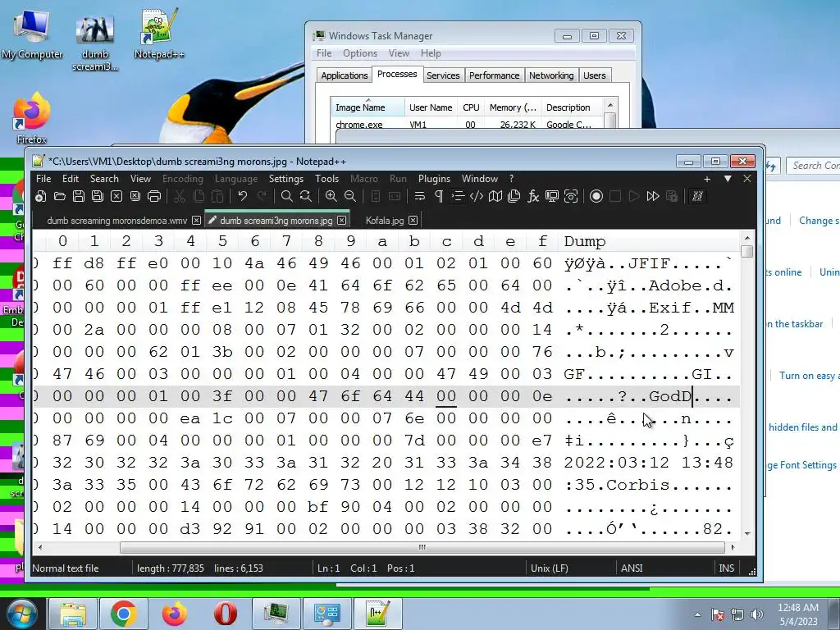The width and height of the screenshot is (840, 630).
Task: Click the Unix (LF) status bar entry
Action: tap(549, 568)
